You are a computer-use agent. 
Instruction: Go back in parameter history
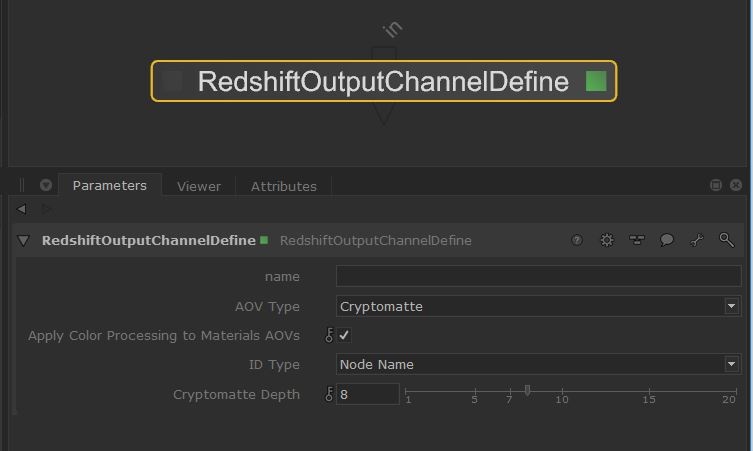[21, 209]
